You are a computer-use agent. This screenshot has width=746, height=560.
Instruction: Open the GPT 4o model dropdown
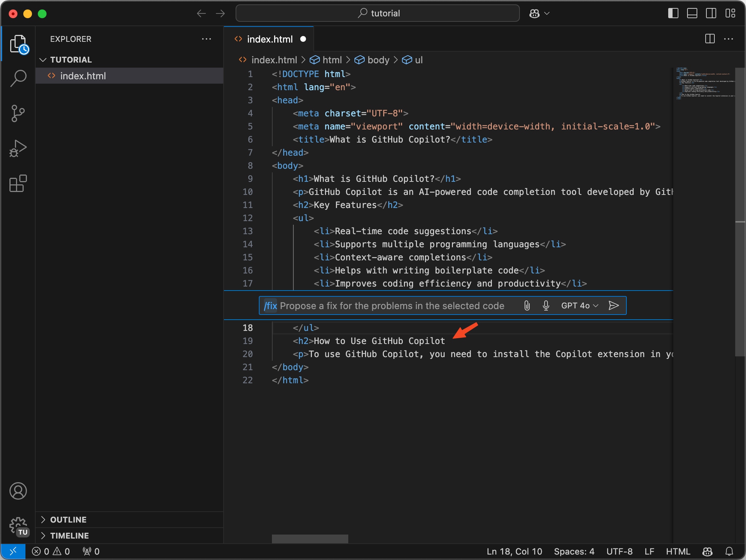[x=579, y=305]
